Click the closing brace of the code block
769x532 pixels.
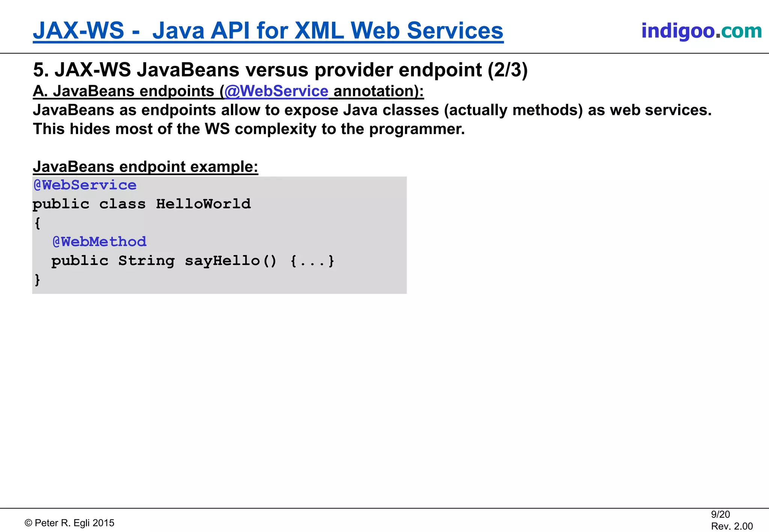tap(37, 280)
